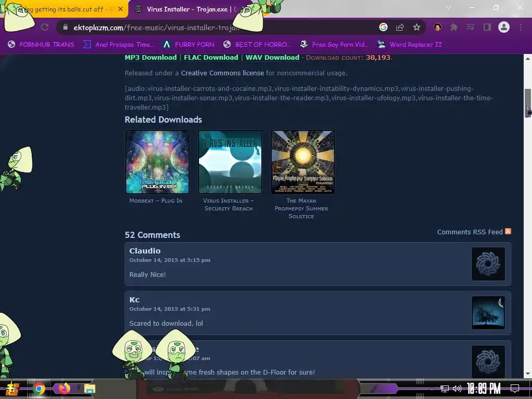
Task: Reload the page with the refresh button
Action: coord(45,27)
